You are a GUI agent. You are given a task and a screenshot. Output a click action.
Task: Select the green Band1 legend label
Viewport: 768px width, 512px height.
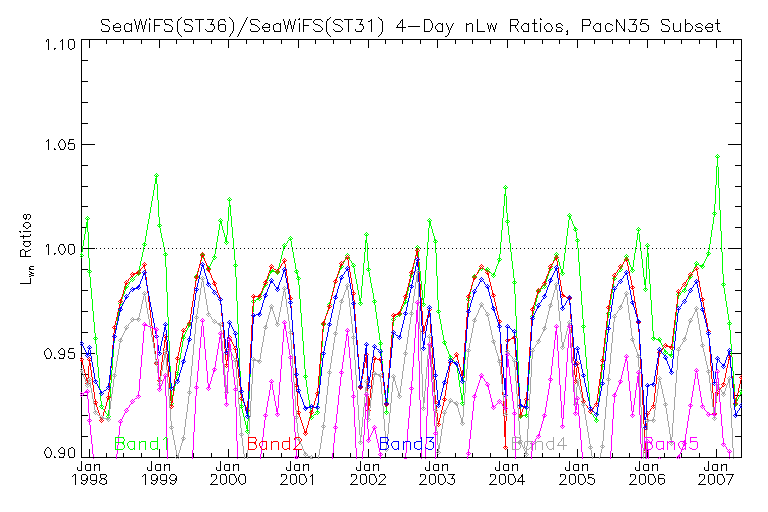pos(142,444)
